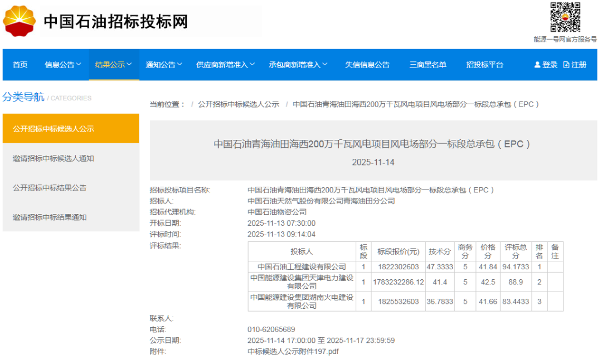Open 失信信息公告 menu item

367,65
